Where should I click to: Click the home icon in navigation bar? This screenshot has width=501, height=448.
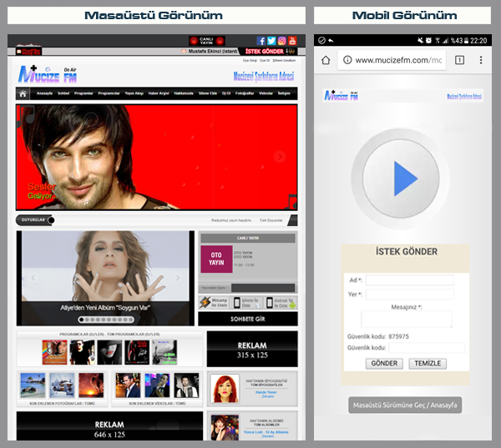23,93
